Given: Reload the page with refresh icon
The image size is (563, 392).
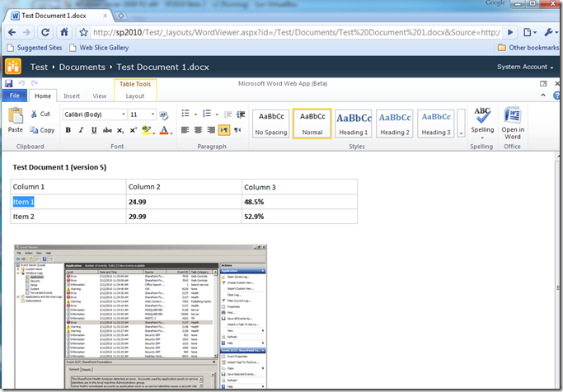Looking at the screenshot, I should tap(45, 33).
